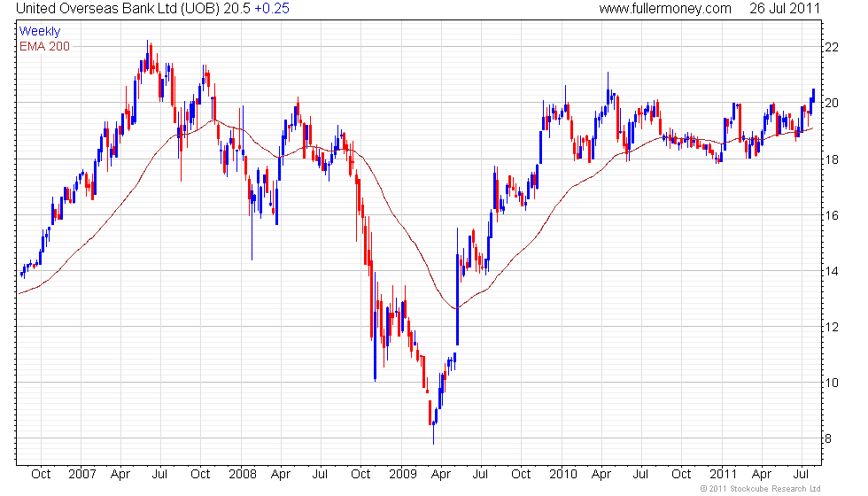Click the date '26 Jul 2011'
The width and height of the screenshot is (868, 496).
785,9
